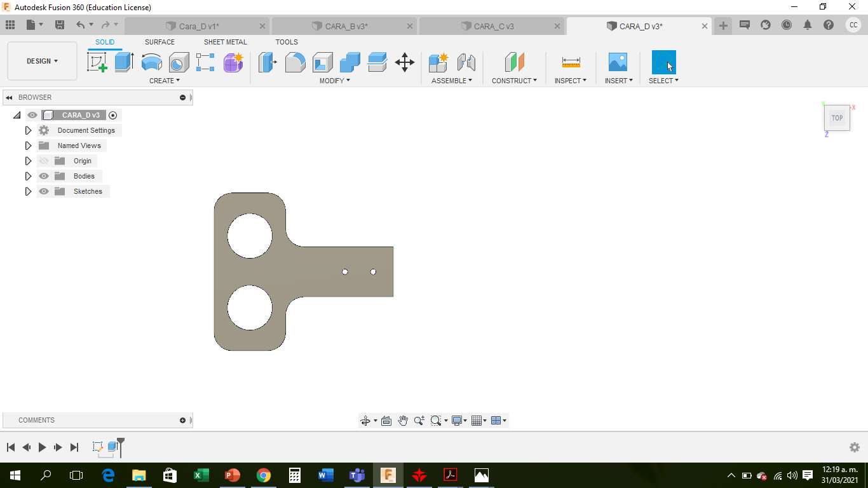Select the New Component tool
The width and height of the screenshot is (868, 488).
point(438,62)
